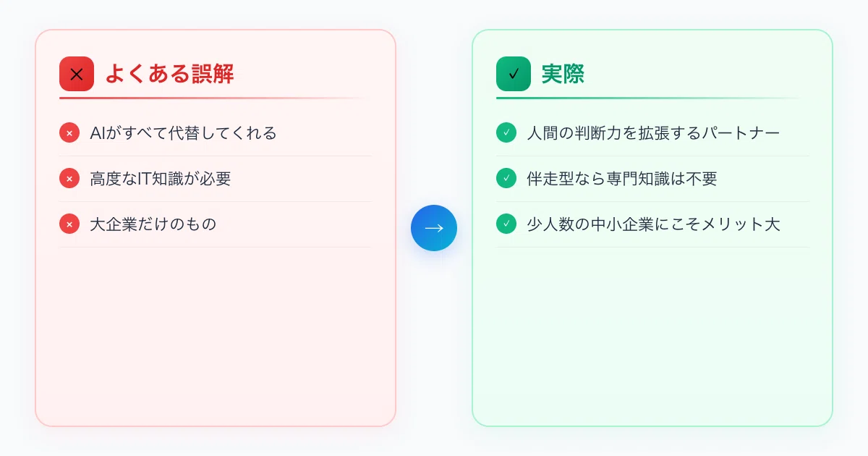Click the text AIがすべて代替してくれる
The image size is (868, 456).
tap(184, 133)
